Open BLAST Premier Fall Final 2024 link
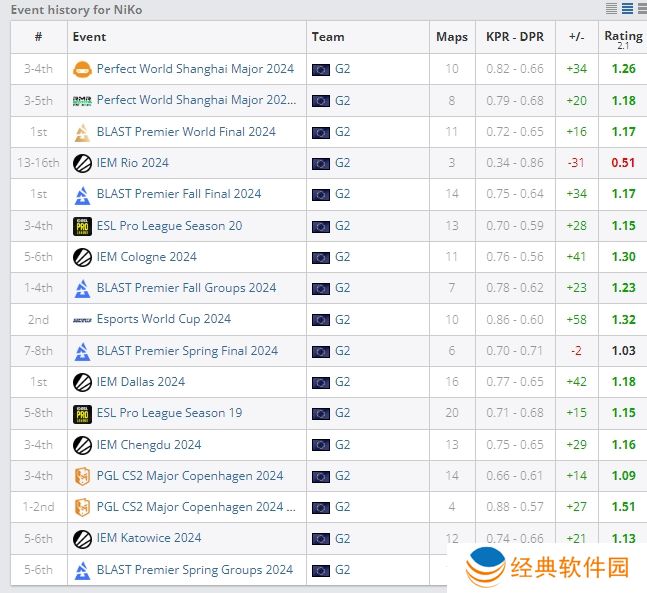Screen dimensions: 647x593 (179, 194)
